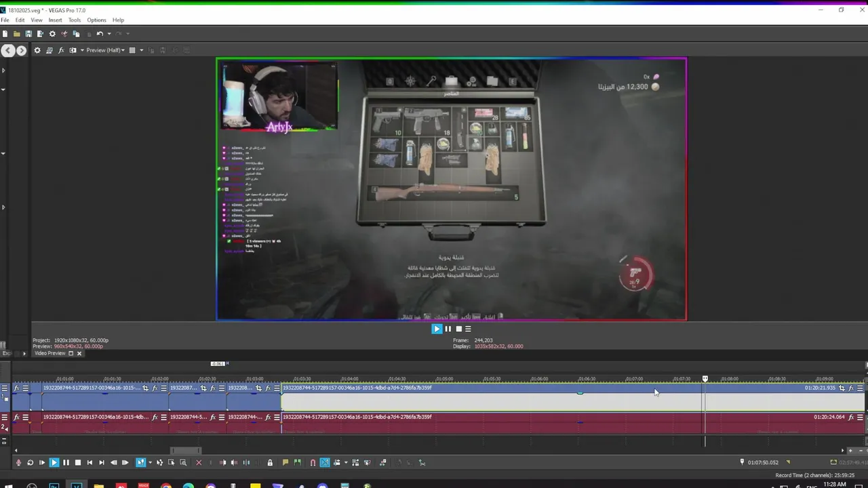Go back with left round arrow button
The height and width of the screenshot is (488, 868).
(7, 50)
